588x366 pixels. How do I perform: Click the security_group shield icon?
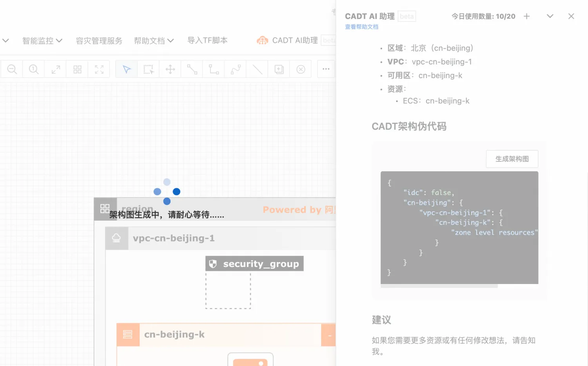coord(213,264)
